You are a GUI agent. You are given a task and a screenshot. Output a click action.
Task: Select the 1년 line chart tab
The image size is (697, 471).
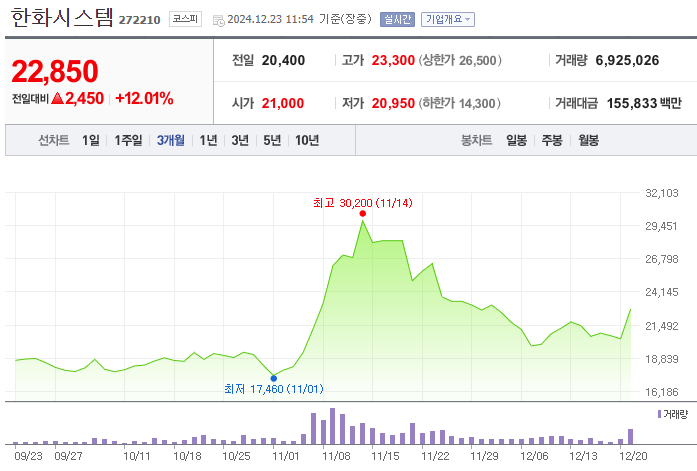pyautogui.click(x=208, y=140)
